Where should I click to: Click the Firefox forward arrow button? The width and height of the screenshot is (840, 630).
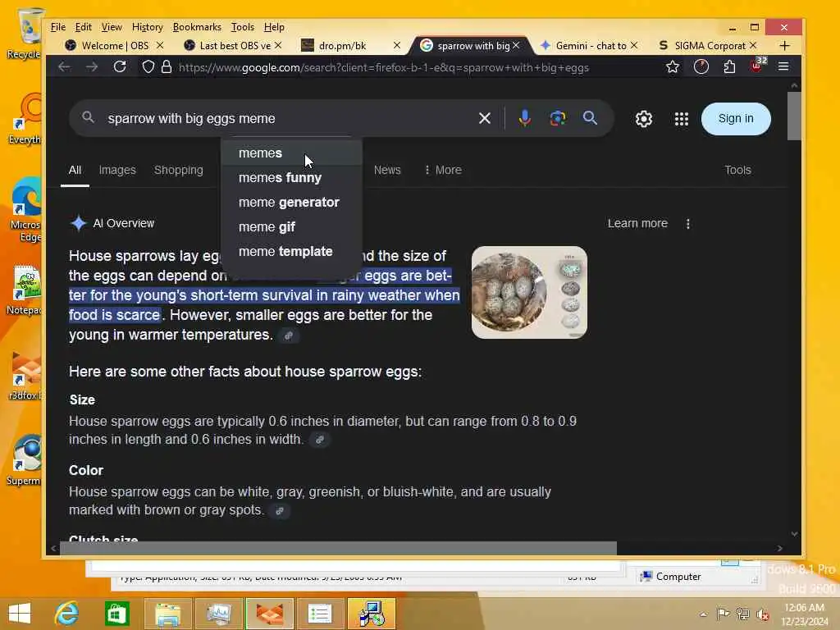click(92, 67)
